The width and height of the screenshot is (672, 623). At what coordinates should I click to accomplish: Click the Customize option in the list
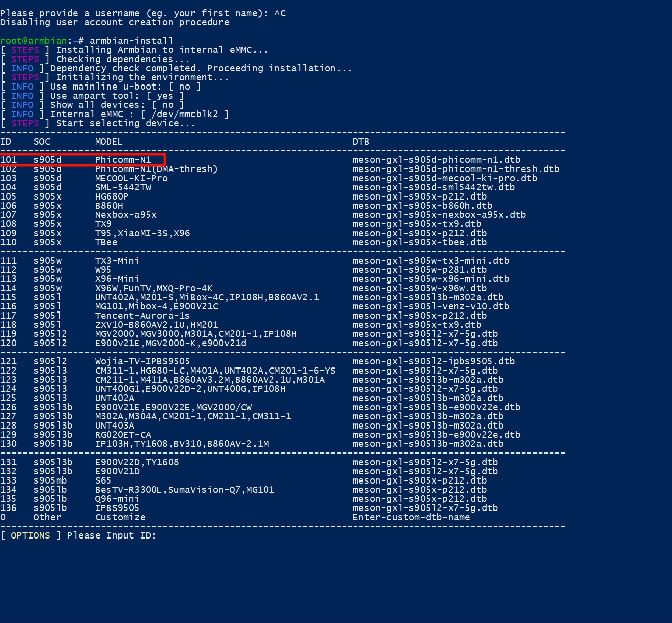tap(120, 517)
